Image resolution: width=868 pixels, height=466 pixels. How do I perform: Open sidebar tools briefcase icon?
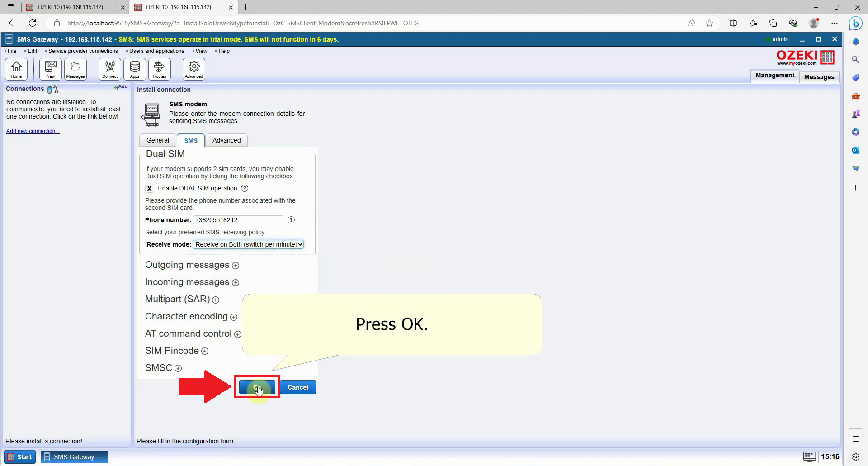[x=855, y=96]
